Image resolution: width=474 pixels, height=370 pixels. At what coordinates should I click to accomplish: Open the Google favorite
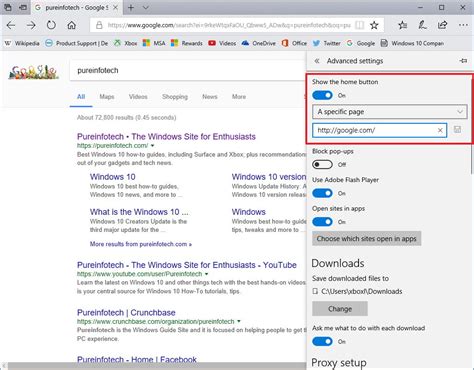tap(361, 43)
